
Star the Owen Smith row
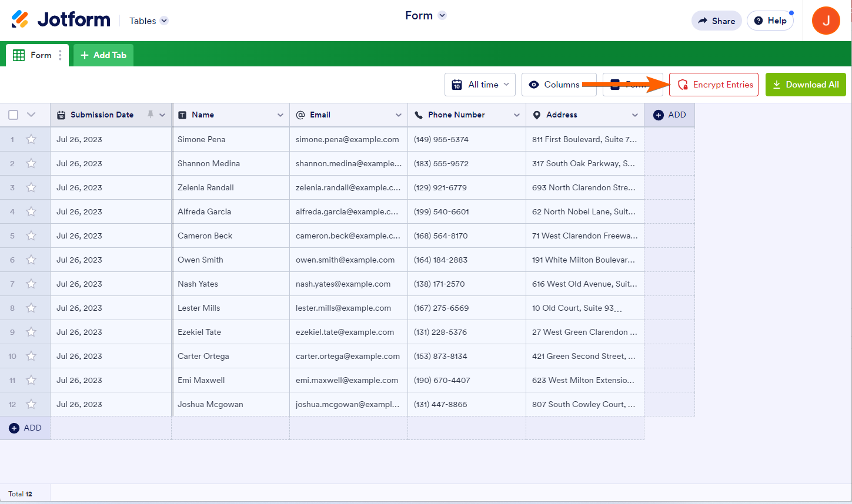tap(31, 260)
